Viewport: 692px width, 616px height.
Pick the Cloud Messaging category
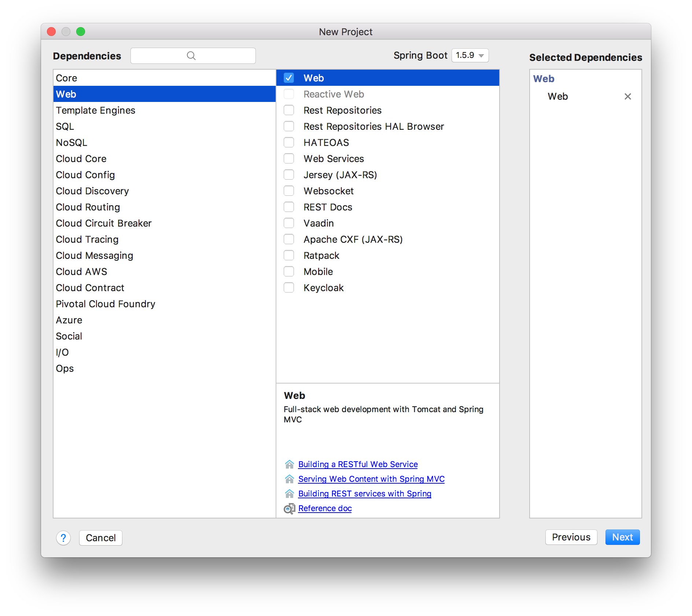pos(164,255)
